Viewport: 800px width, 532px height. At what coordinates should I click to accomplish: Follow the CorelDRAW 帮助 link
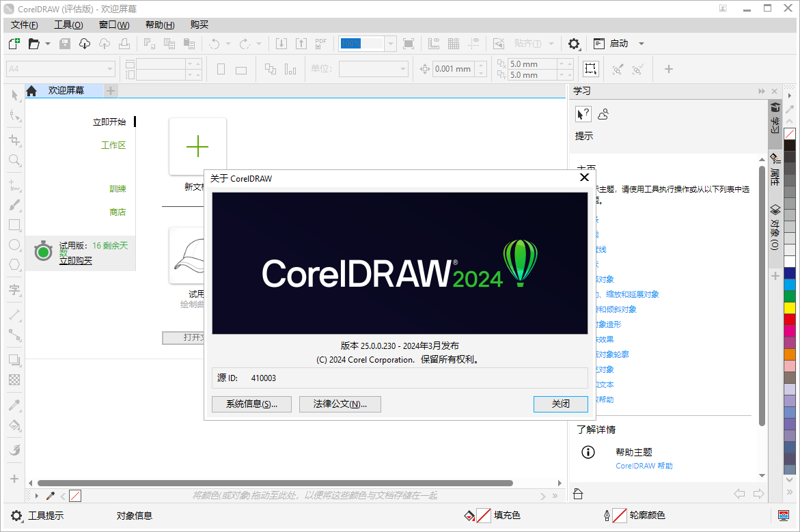coord(644,465)
